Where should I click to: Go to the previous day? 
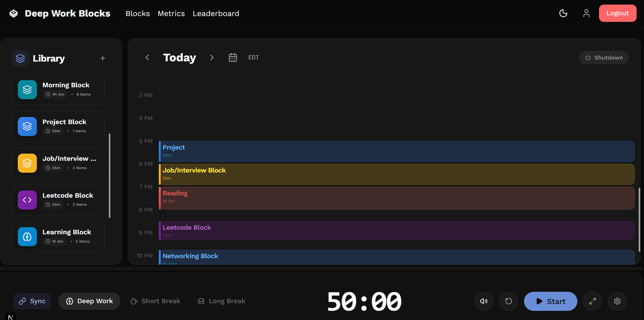tap(147, 57)
